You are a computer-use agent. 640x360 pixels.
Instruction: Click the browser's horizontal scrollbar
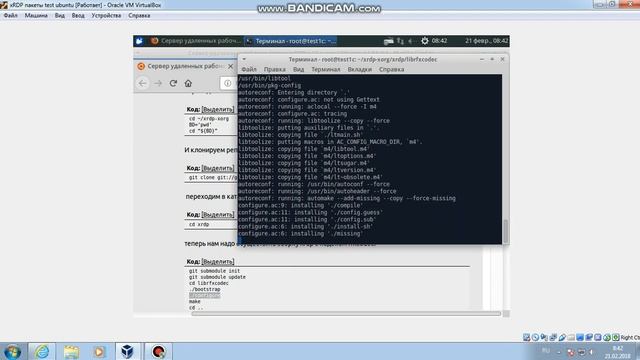click(346, 313)
